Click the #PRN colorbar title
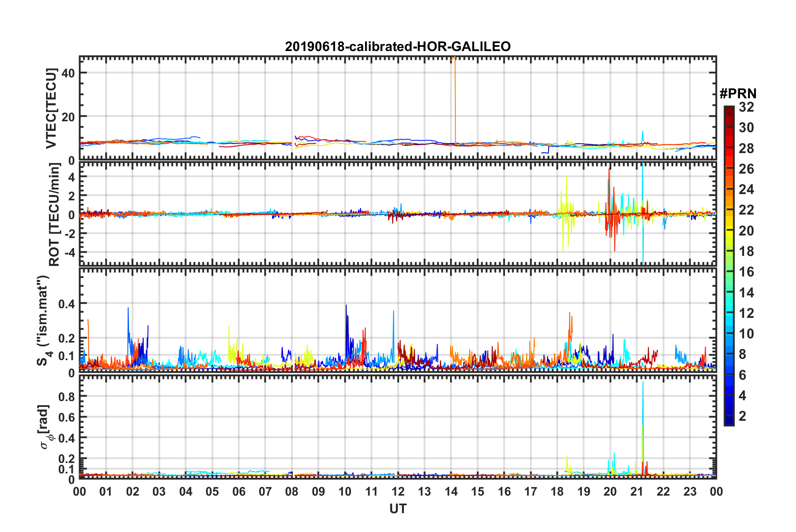This screenshot has height=532, width=796. pyautogui.click(x=738, y=94)
